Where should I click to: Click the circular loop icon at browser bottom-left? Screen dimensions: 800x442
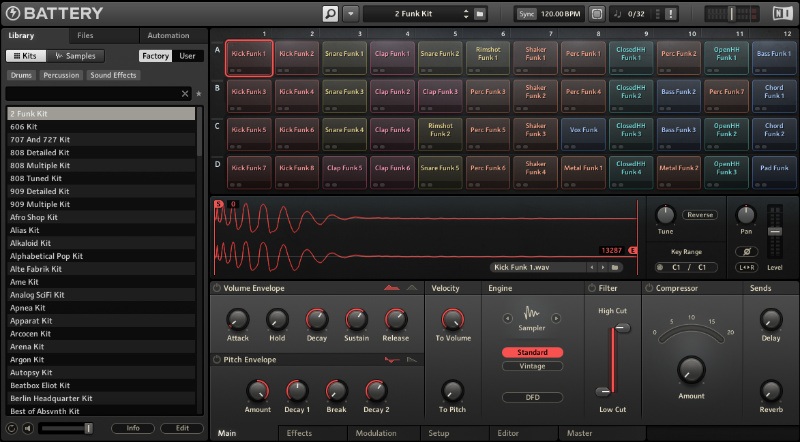tap(11, 428)
